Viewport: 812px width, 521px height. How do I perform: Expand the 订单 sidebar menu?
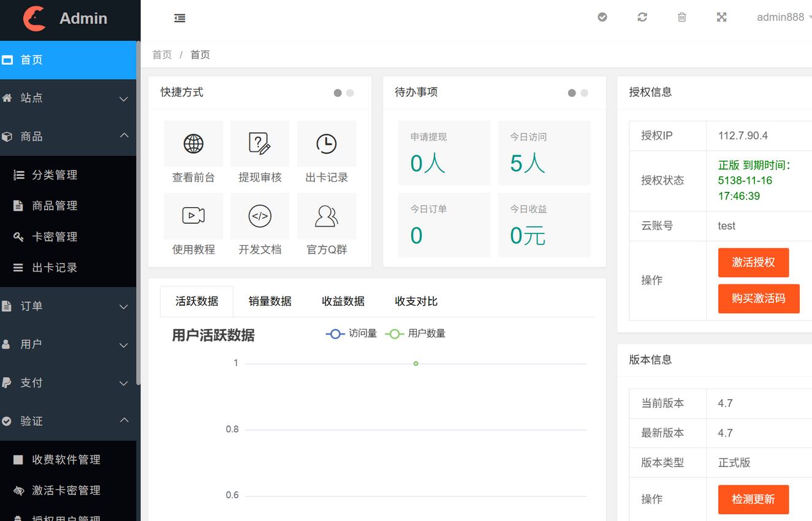pyautogui.click(x=68, y=306)
